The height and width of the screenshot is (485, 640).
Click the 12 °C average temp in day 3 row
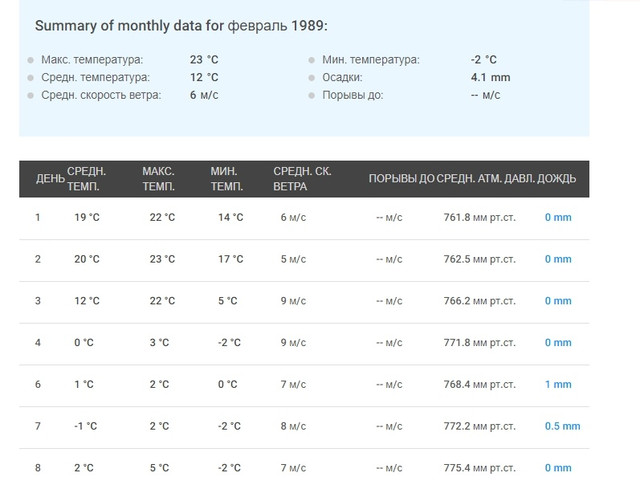point(87,301)
